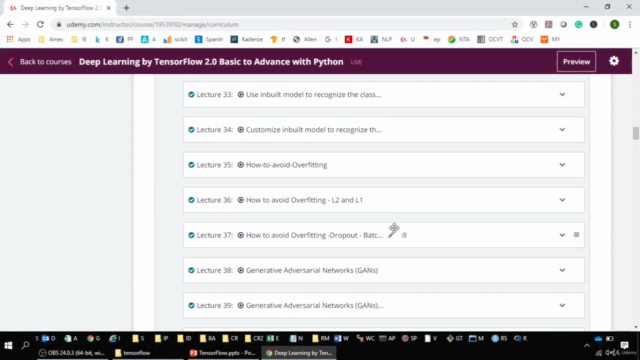This screenshot has width=640, height=360.
Task: Bookmark this page with the star icon
Action: point(515,24)
